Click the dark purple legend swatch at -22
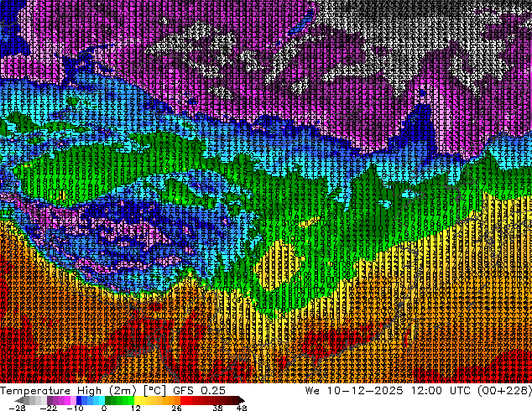The width and height of the screenshot is (532, 411). coord(50,400)
